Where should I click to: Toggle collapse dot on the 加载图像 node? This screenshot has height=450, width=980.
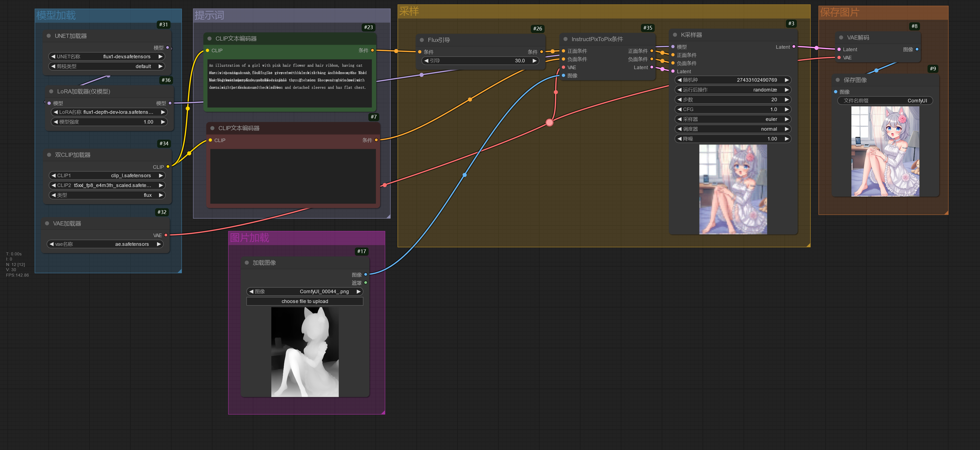246,263
